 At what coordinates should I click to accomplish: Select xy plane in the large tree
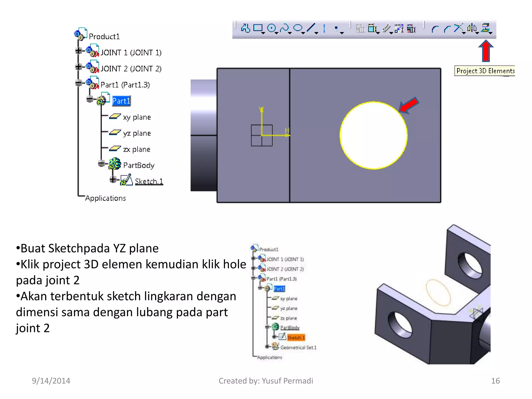tap(137, 117)
